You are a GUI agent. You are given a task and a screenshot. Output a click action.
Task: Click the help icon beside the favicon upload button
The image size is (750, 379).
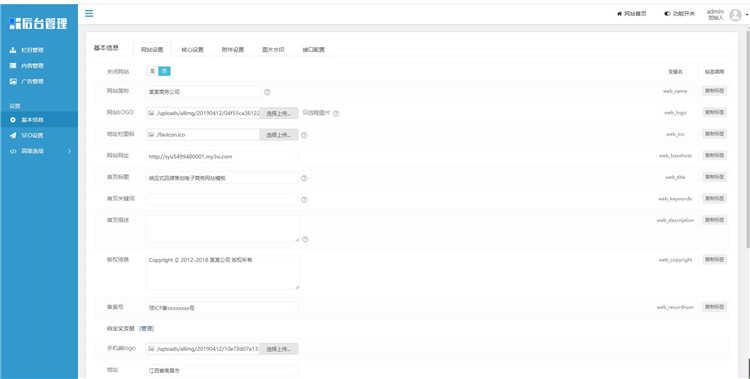(x=304, y=135)
